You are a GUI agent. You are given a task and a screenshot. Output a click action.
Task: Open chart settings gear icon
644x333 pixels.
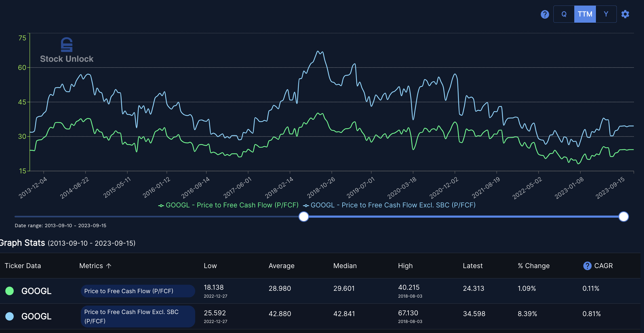625,14
